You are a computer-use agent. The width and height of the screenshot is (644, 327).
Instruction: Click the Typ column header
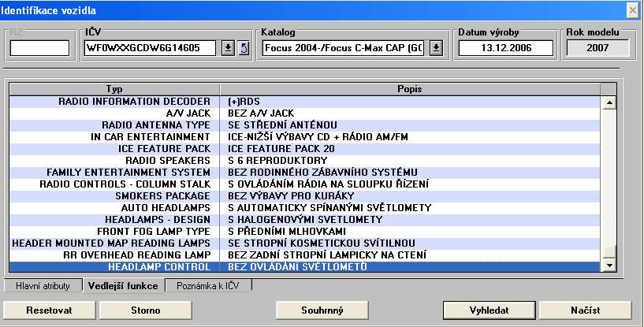[x=114, y=89]
